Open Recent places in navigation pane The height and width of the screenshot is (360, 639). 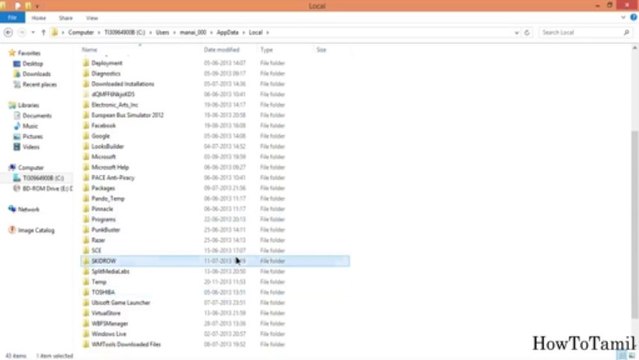click(40, 84)
